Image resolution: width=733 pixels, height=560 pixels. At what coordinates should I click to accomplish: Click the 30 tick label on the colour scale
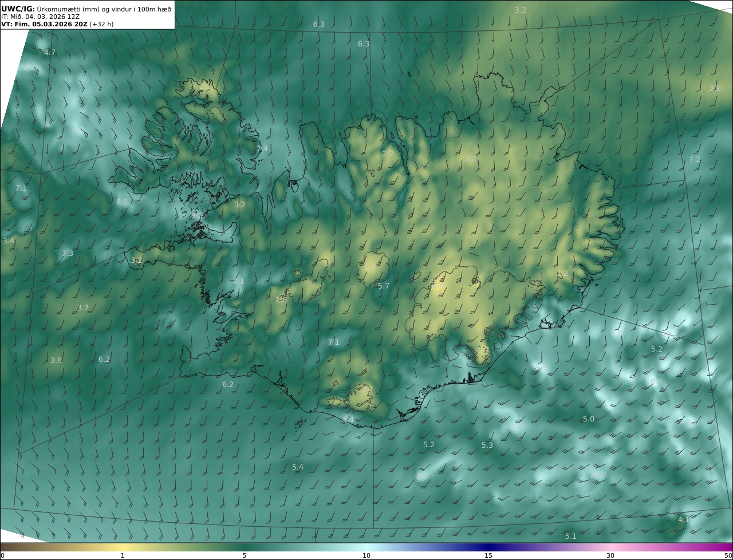610,556
